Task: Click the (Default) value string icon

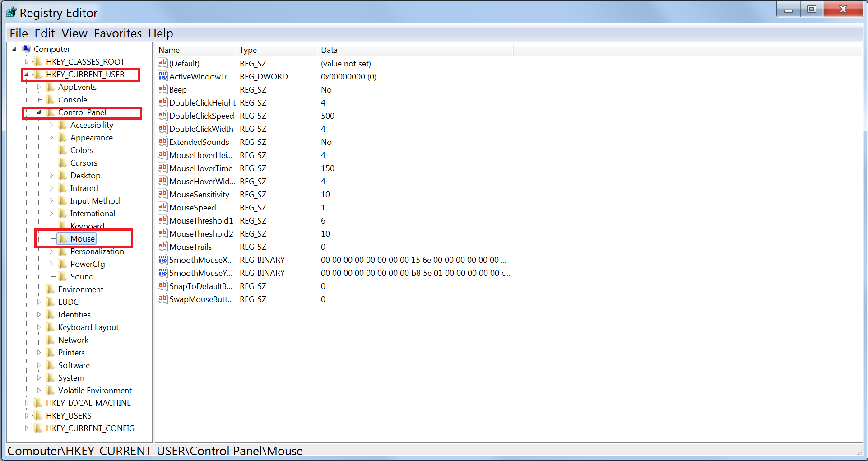Action: pyautogui.click(x=163, y=63)
